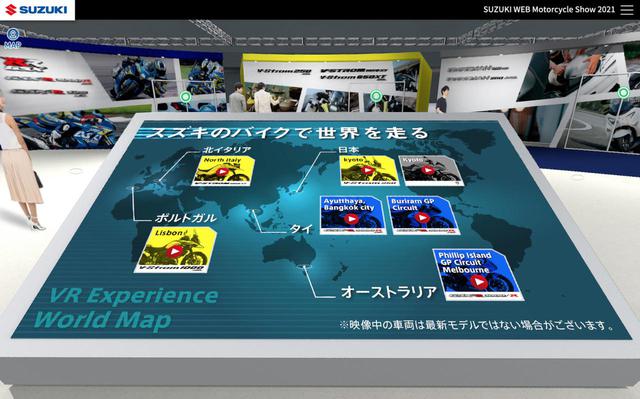Play the Buriram GP Circuit video

(x=422, y=215)
